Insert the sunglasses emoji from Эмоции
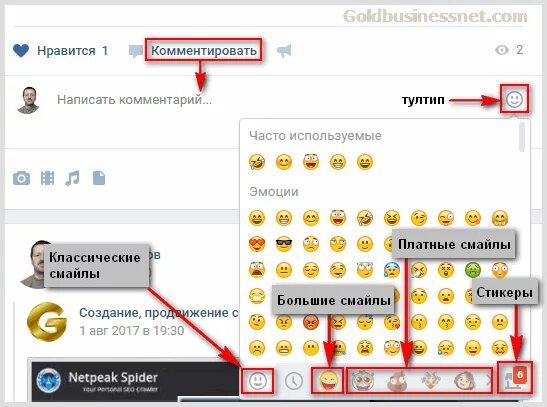 pos(284,244)
